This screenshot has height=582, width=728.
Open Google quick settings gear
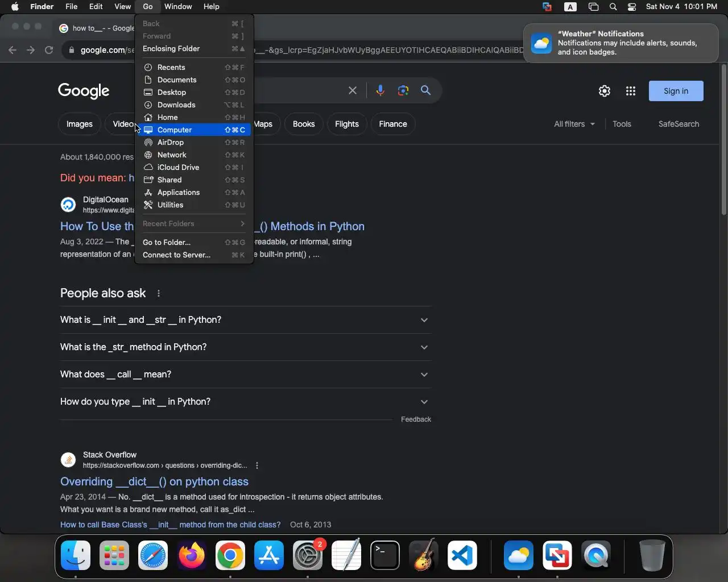pos(605,91)
